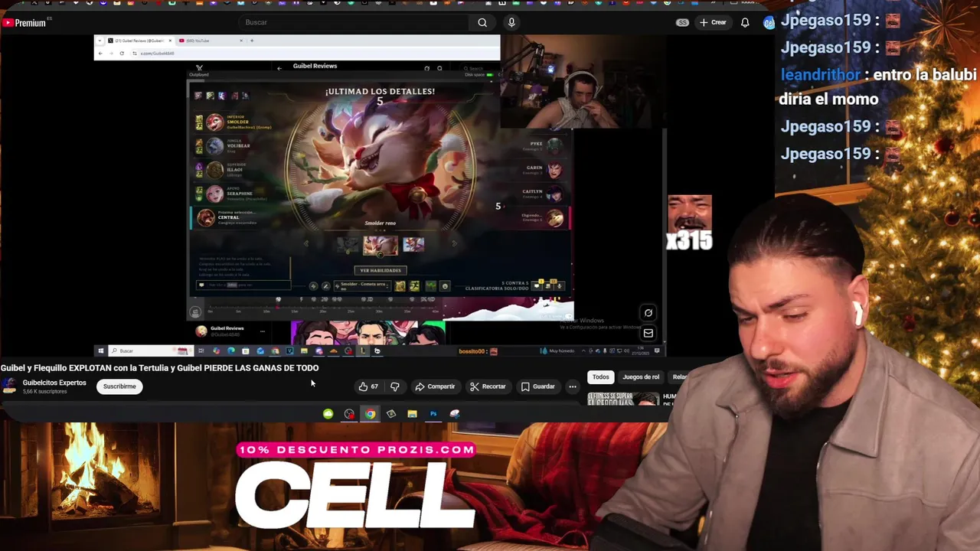The image size is (980, 551).
Task: Show next skin with the right arrow
Action: pyautogui.click(x=454, y=244)
